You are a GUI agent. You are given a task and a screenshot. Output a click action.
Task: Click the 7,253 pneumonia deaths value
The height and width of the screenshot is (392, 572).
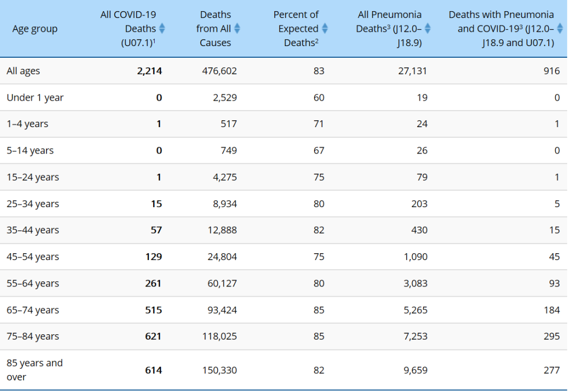[x=416, y=336]
